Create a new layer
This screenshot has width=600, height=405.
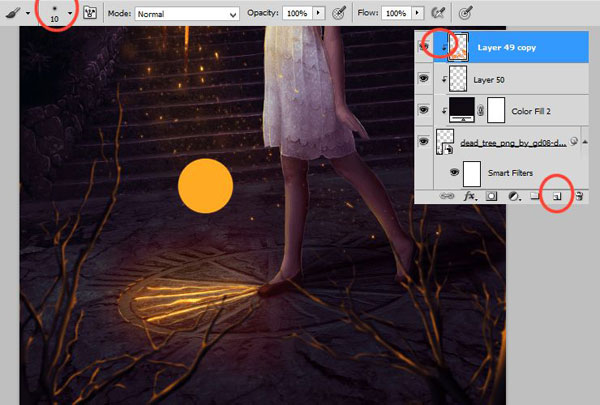(557, 196)
